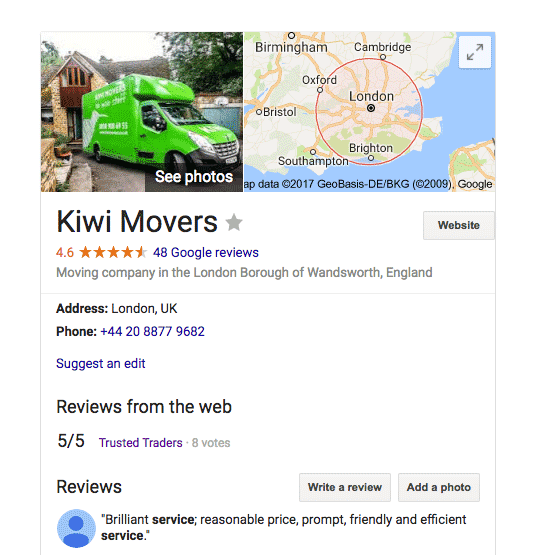Image resolution: width=549 pixels, height=555 pixels.
Task: Click the Cambridge marker on the map
Action: pos(383,57)
